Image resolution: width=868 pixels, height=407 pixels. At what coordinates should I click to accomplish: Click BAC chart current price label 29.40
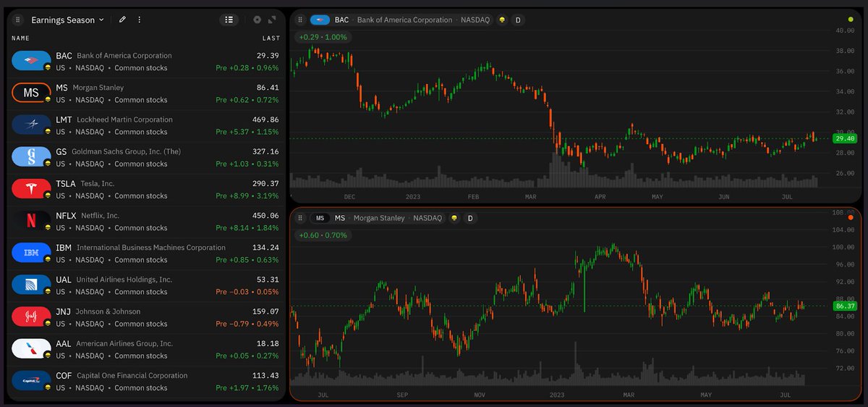click(x=844, y=138)
